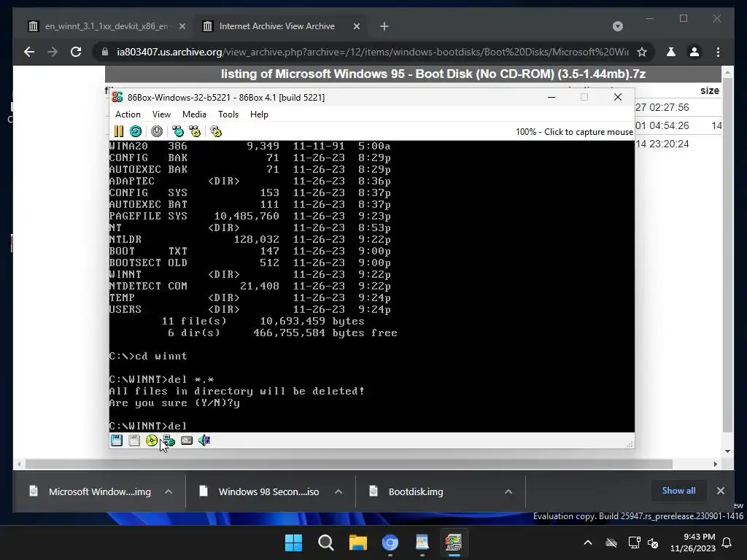The image size is (747, 560).
Task: Show hidden system tray icons
Action: [588, 542]
